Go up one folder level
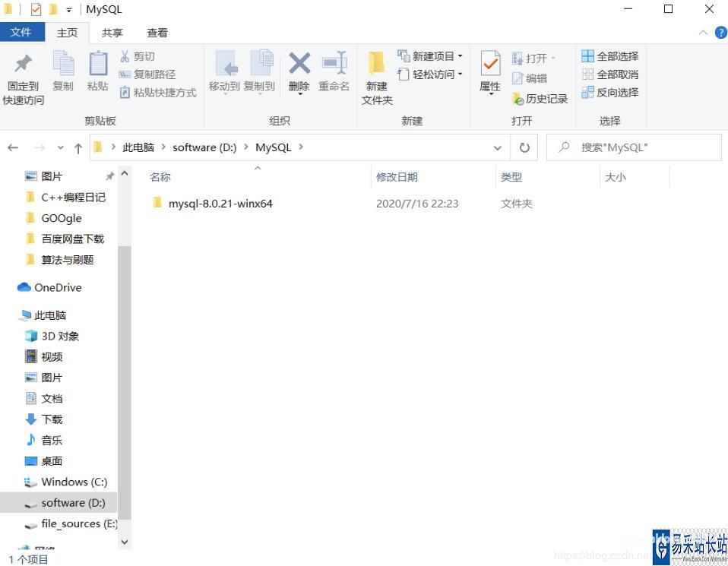The height and width of the screenshot is (566, 728). 78,148
